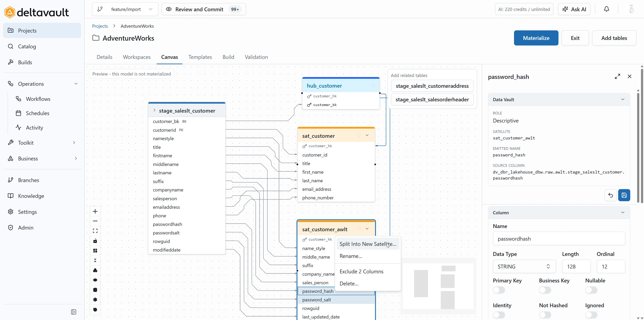This screenshot has height=320, width=644.
Task: Expand the Business section
Action: (76, 158)
